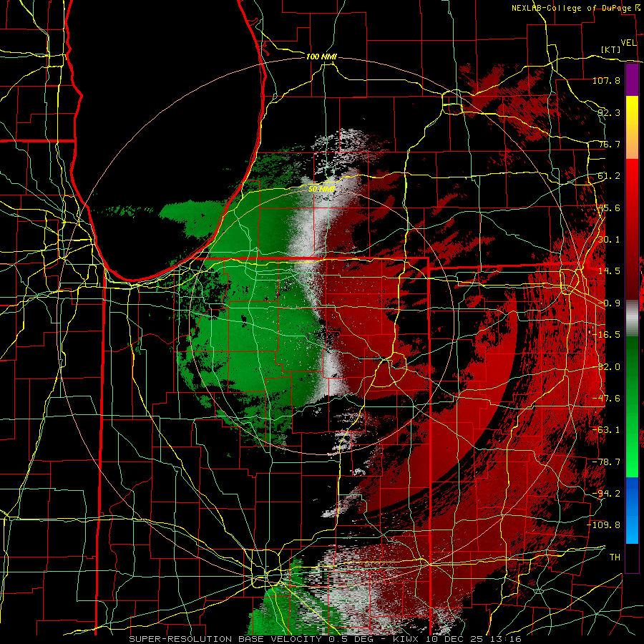Select the -0.9 velocity scale value

pyautogui.click(x=609, y=303)
